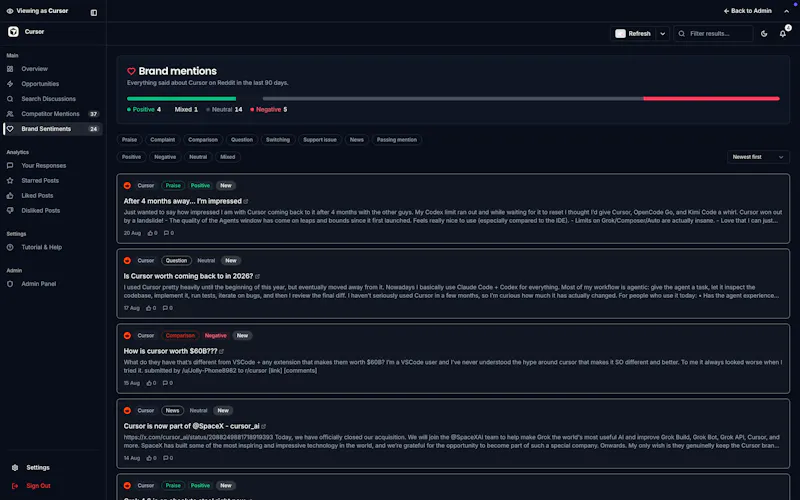Toggle the Switching category filter chip
The image size is (800, 500).
click(x=278, y=140)
